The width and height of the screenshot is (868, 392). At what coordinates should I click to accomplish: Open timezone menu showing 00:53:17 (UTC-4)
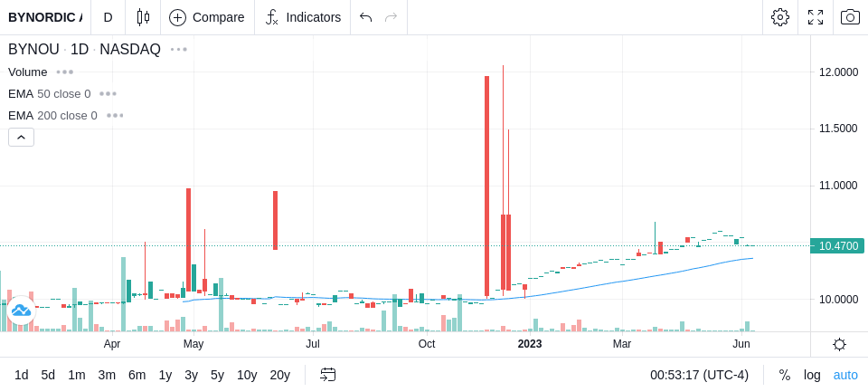[x=699, y=375]
